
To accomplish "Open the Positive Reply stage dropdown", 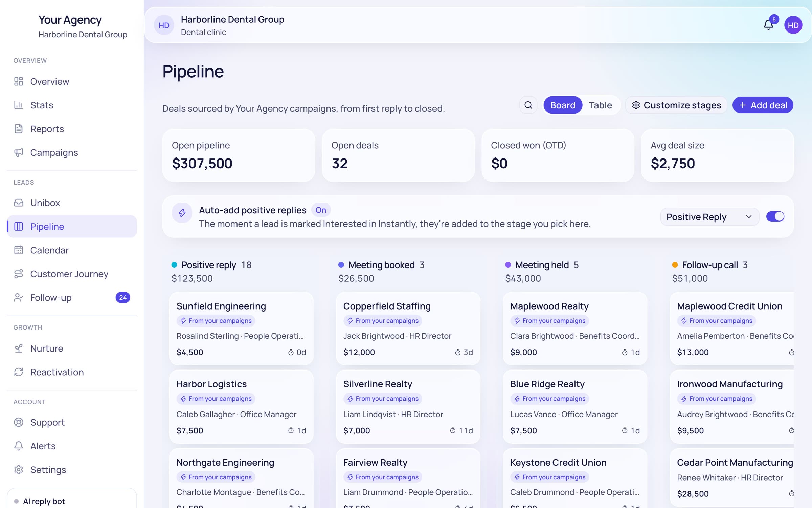I will [709, 217].
